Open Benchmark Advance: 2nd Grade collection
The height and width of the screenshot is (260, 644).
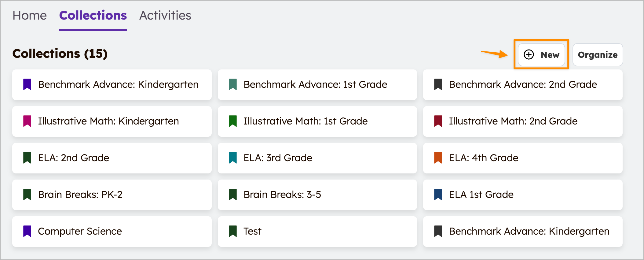pos(522,84)
